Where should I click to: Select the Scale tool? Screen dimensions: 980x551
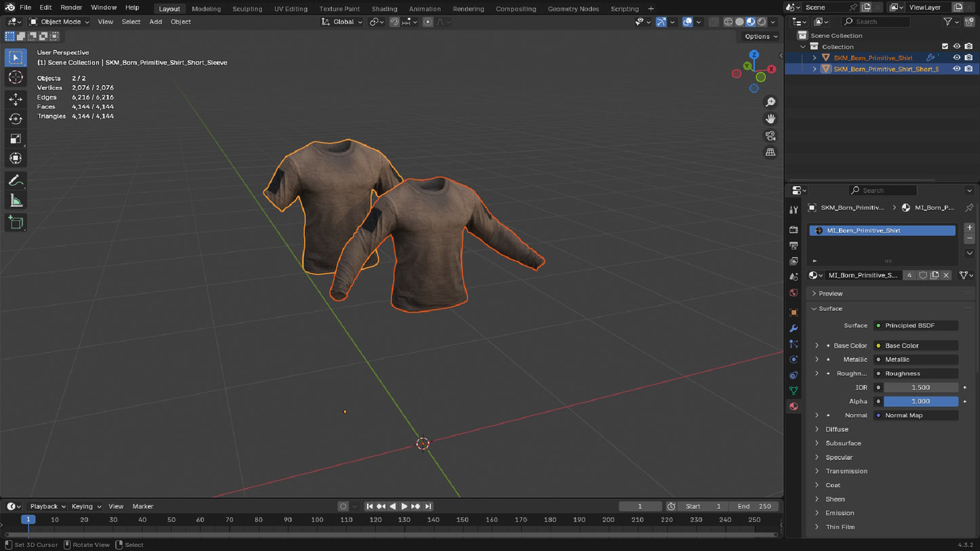tap(16, 139)
